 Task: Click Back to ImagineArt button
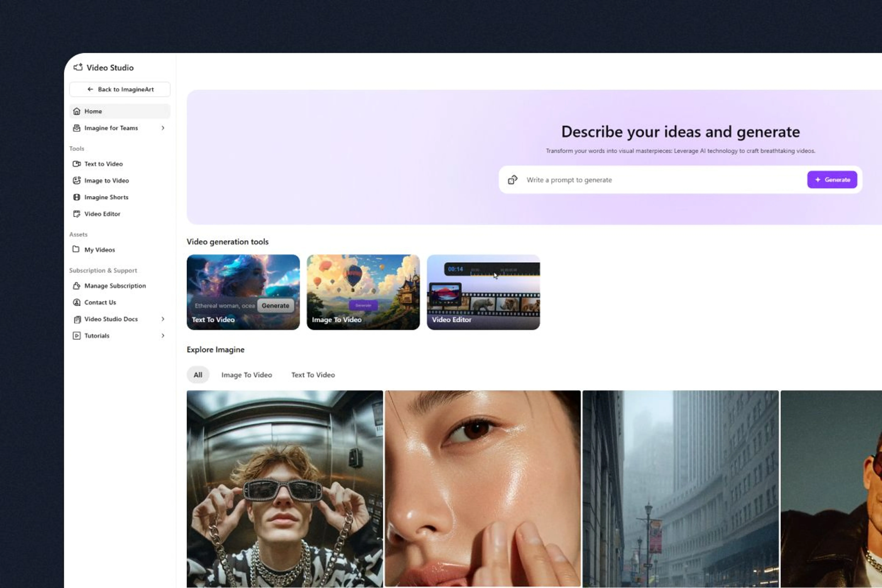tap(120, 89)
